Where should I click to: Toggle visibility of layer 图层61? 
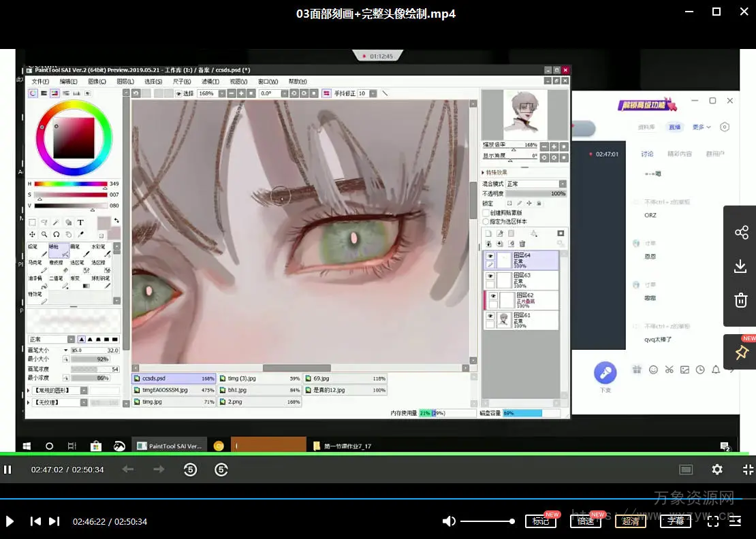(490, 317)
